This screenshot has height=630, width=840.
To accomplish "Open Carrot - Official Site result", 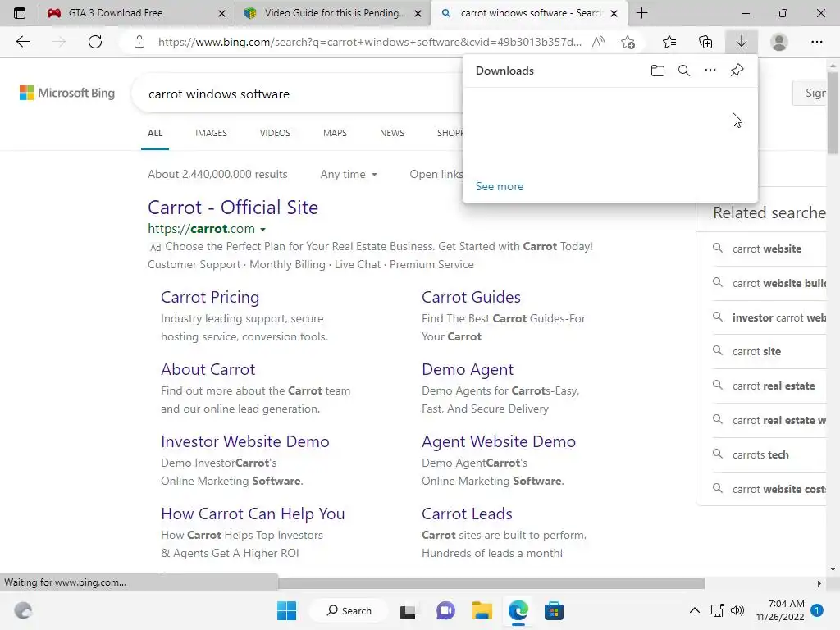I will pyautogui.click(x=233, y=208).
